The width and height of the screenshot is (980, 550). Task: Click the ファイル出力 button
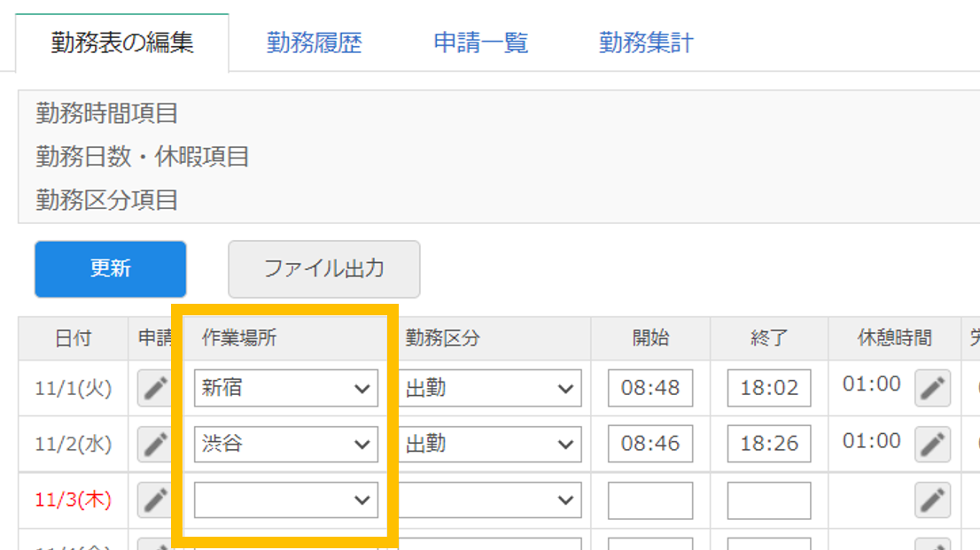pyautogui.click(x=323, y=269)
